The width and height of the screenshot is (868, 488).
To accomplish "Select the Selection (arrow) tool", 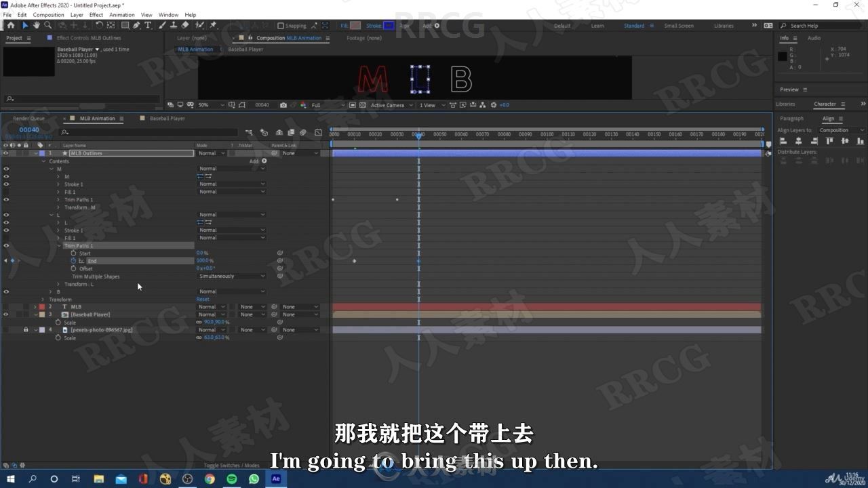I will coord(25,25).
